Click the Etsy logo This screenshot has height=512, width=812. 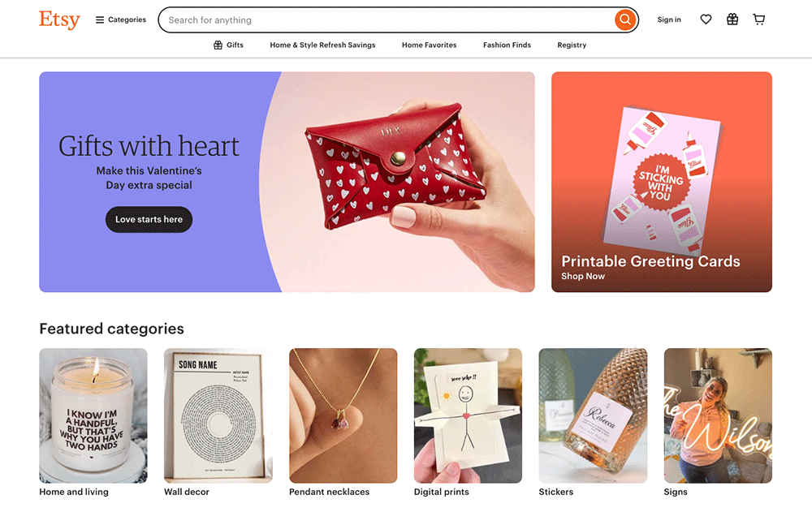59,19
